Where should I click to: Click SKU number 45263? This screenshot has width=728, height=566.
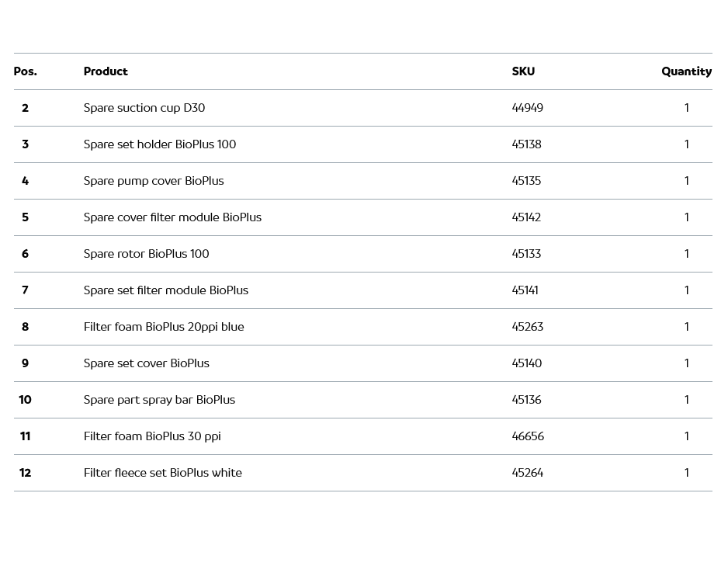528,327
